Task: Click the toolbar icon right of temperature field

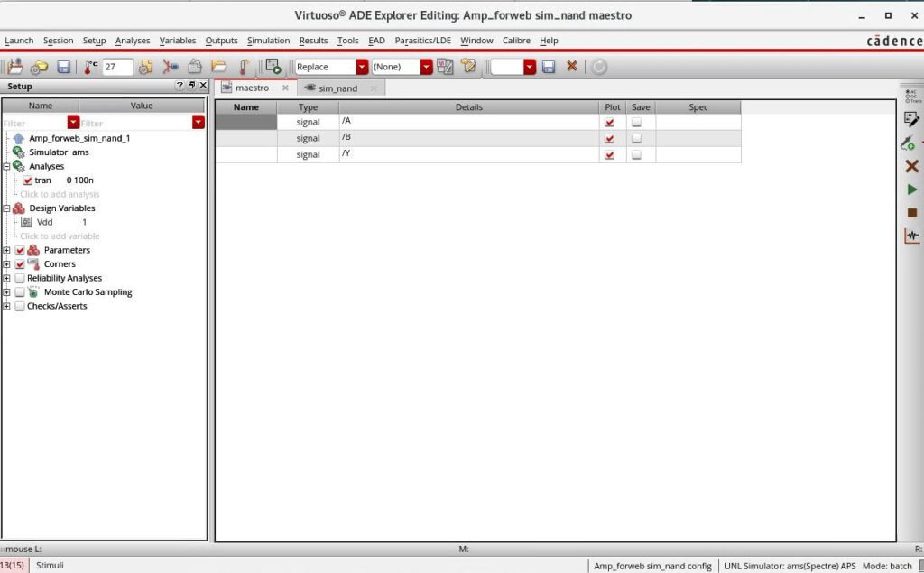Action: (x=145, y=67)
